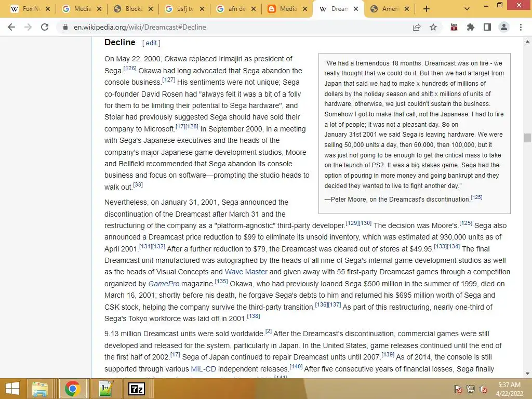
Task: Close the American tab
Action: tap(407, 9)
